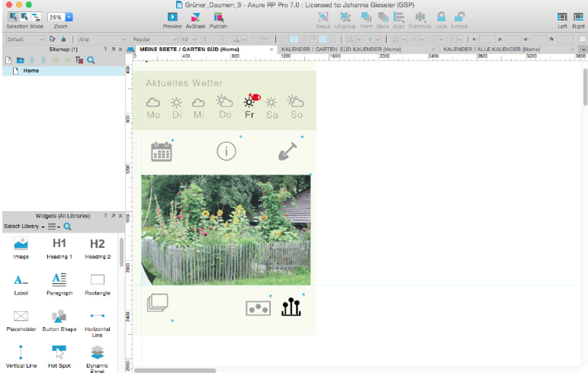Open the Zoom percentage dropdown
588x376 pixels.
pos(69,17)
